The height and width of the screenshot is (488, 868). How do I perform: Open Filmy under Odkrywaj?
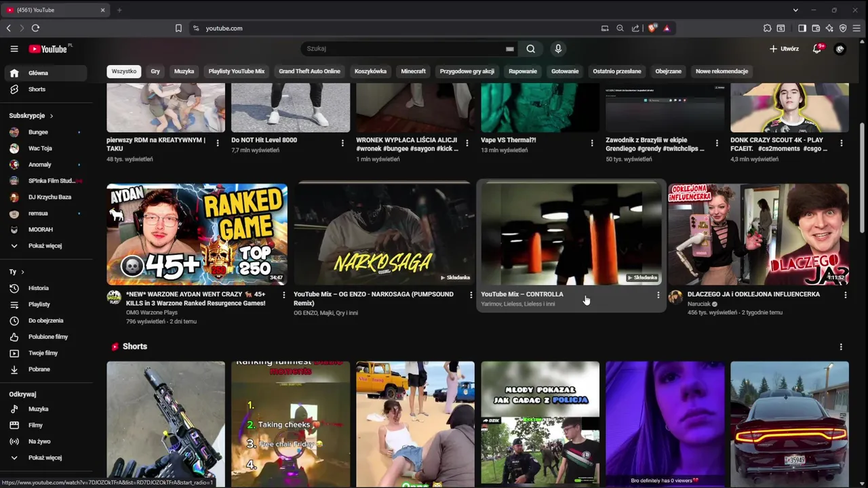click(x=46, y=426)
